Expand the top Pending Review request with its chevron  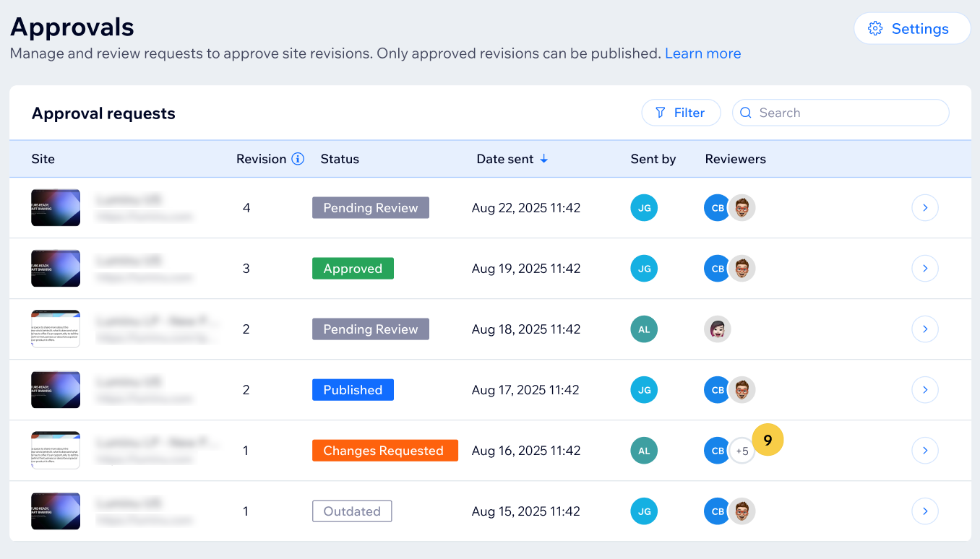tap(925, 207)
